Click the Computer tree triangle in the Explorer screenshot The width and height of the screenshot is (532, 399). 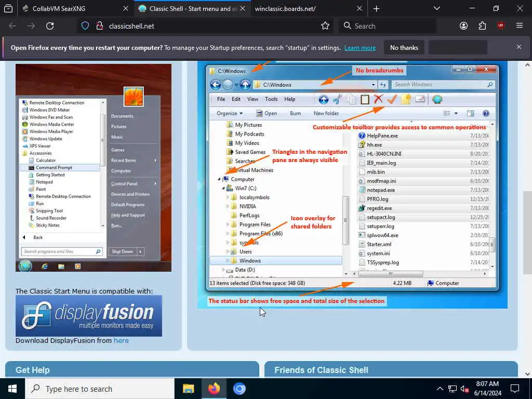click(219, 179)
